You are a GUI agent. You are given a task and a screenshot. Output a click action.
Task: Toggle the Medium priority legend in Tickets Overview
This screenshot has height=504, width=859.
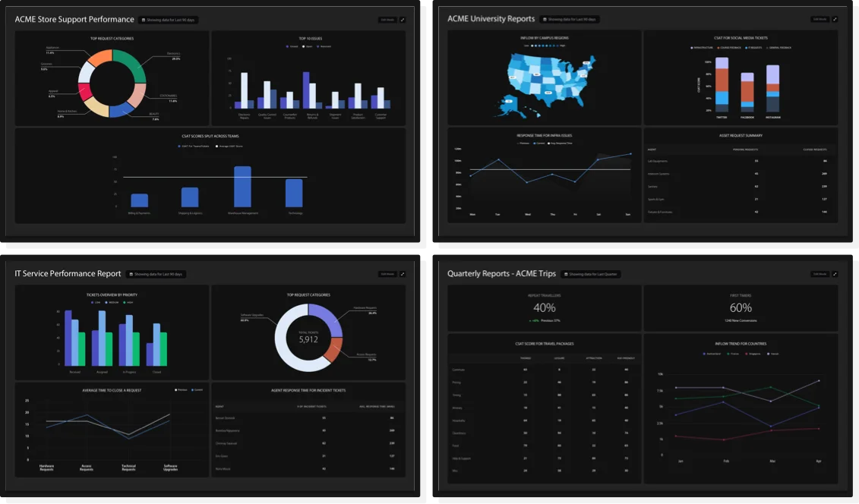[x=112, y=303]
